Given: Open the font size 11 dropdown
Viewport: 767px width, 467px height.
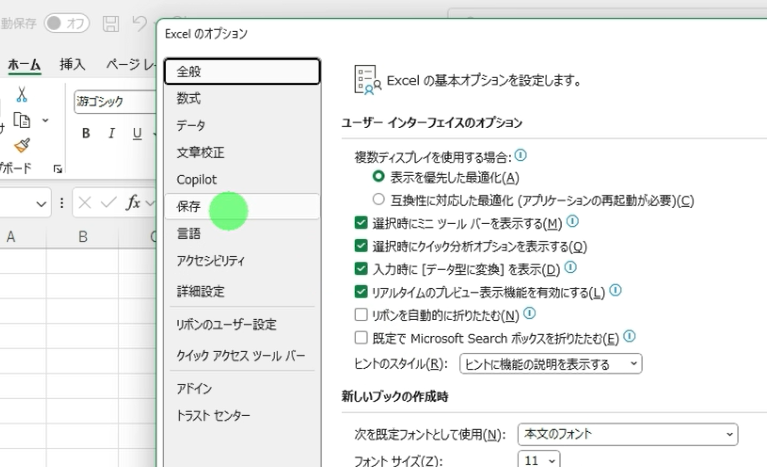Looking at the screenshot, I should tap(539, 460).
